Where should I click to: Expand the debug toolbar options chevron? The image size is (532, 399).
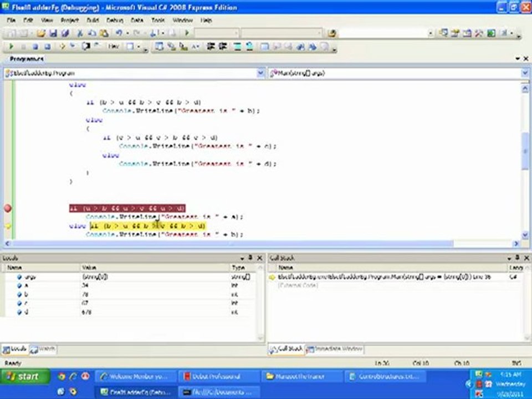(x=145, y=49)
